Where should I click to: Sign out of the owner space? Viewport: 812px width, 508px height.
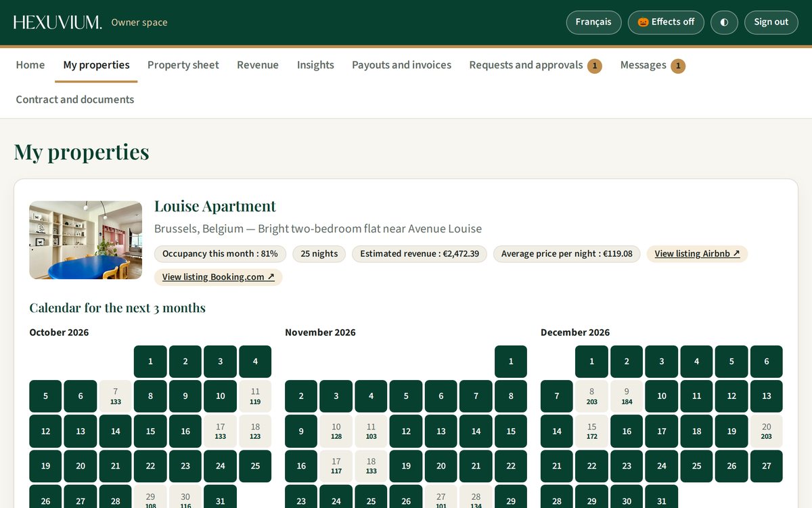(x=771, y=22)
